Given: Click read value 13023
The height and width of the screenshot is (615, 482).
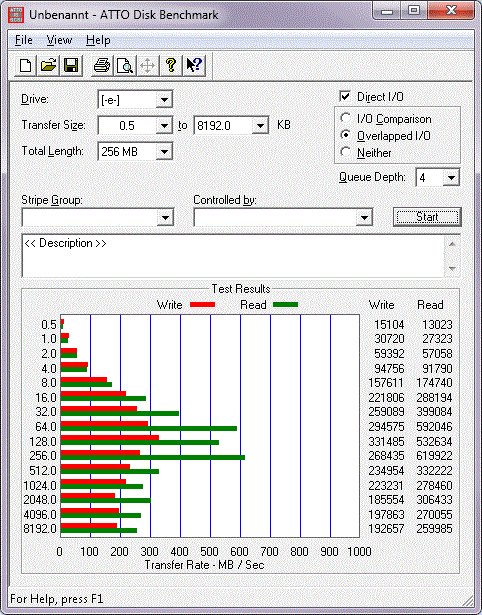Looking at the screenshot, I should [x=437, y=325].
